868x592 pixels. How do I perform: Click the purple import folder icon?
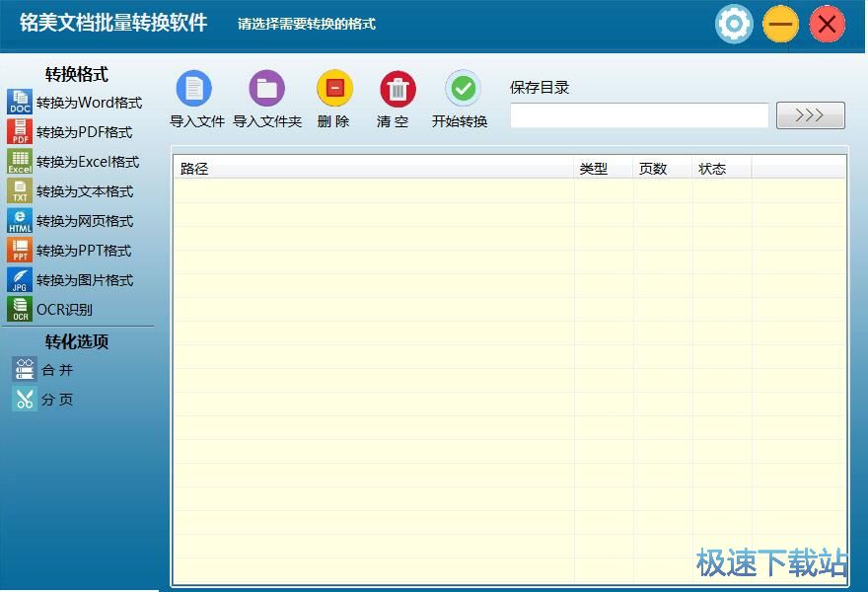pos(267,88)
